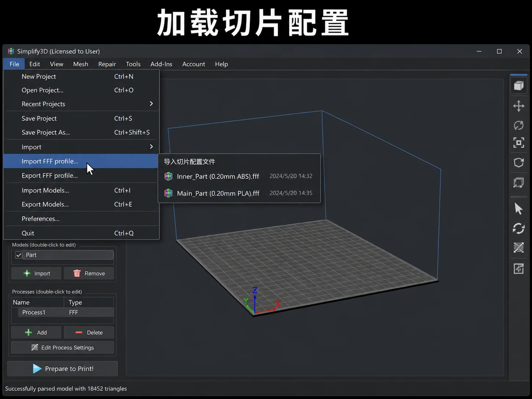The width and height of the screenshot is (532, 399).
Task: Click the Simplify3D logo in title bar
Action: tap(11, 51)
